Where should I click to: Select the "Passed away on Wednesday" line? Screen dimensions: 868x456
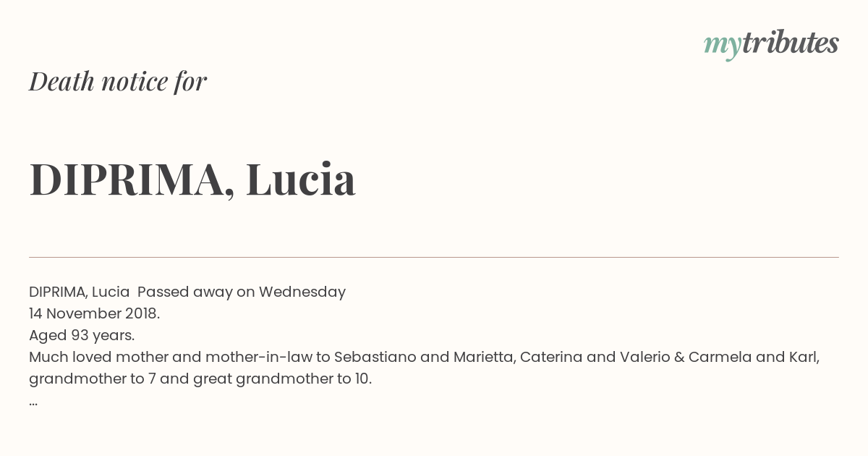click(242, 292)
